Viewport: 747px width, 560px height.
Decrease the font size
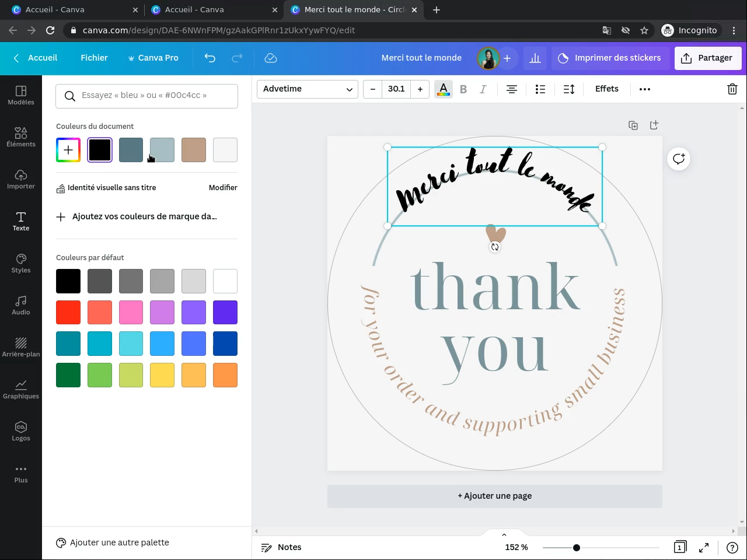pyautogui.click(x=372, y=89)
